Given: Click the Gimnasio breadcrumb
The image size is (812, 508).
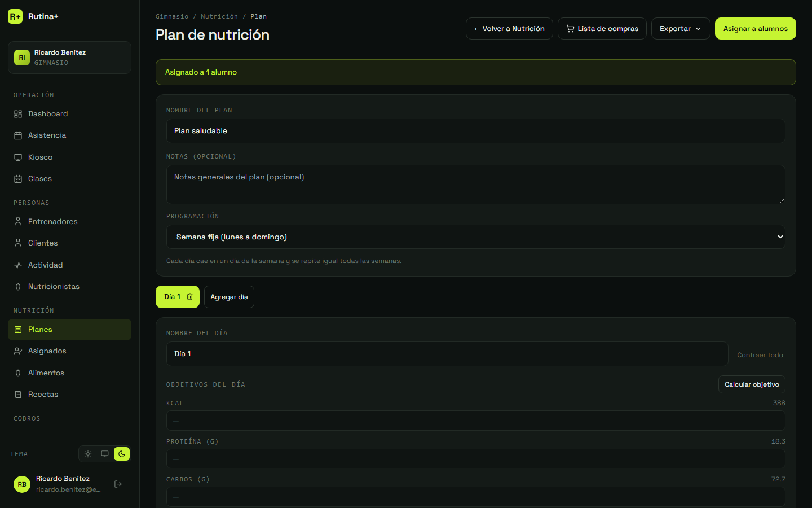Looking at the screenshot, I should pyautogui.click(x=172, y=16).
